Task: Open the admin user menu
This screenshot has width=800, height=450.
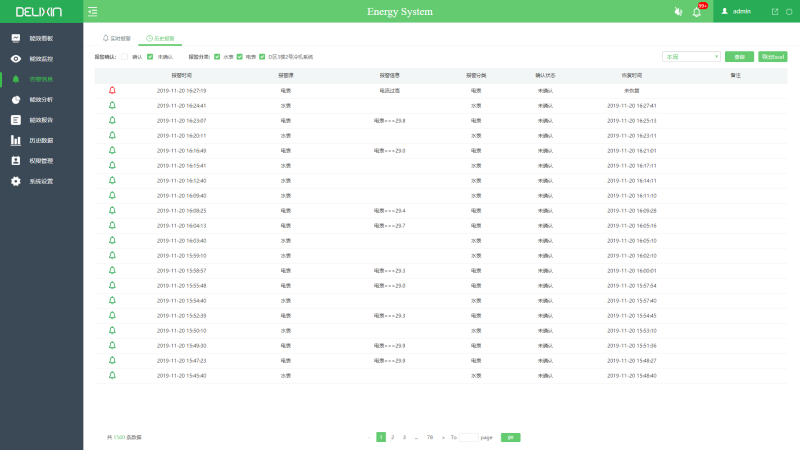Action: pyautogui.click(x=736, y=11)
